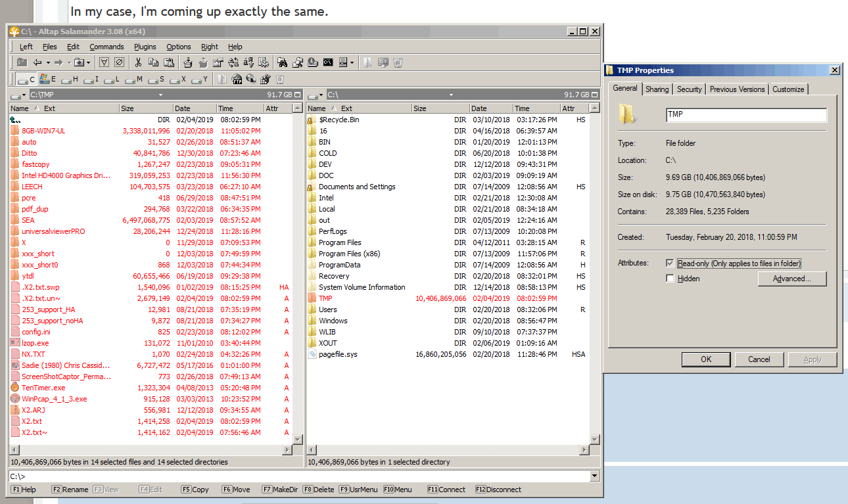
Task: Select the Find Files binoculars tool
Action: click(281, 62)
